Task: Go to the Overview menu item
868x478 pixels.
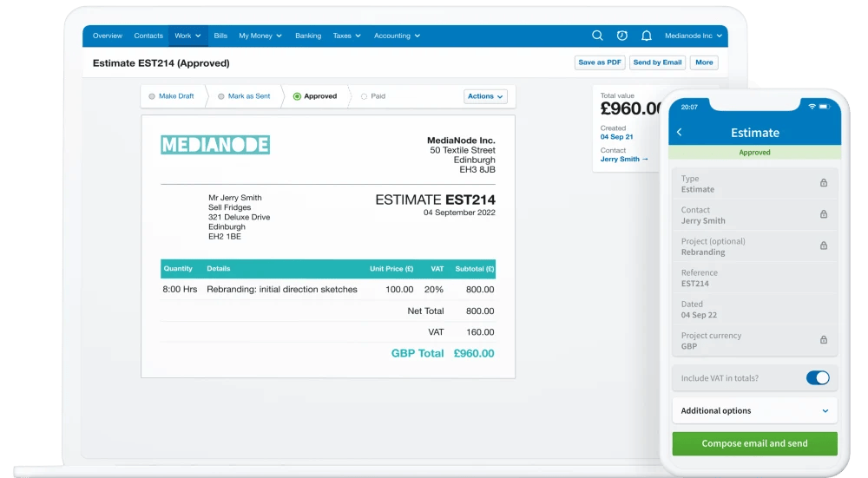Action: 108,36
